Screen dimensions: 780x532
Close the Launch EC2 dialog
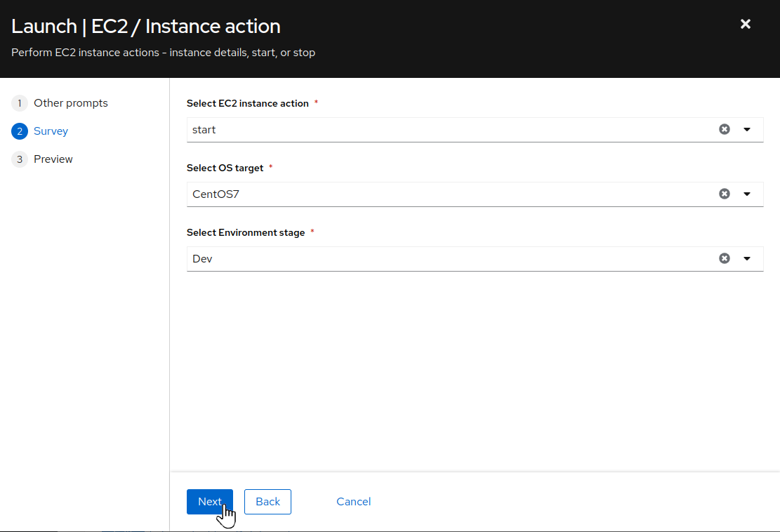tap(746, 25)
